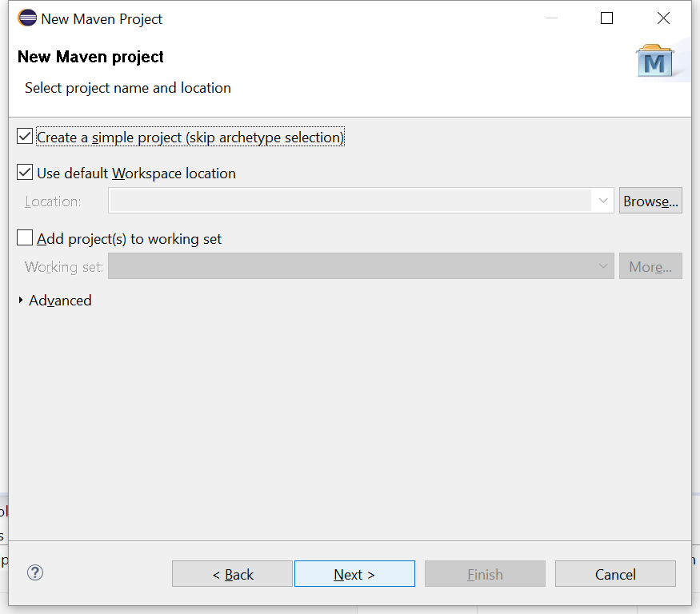Toggle 'Use default Workspace location' checkbox

click(x=25, y=173)
